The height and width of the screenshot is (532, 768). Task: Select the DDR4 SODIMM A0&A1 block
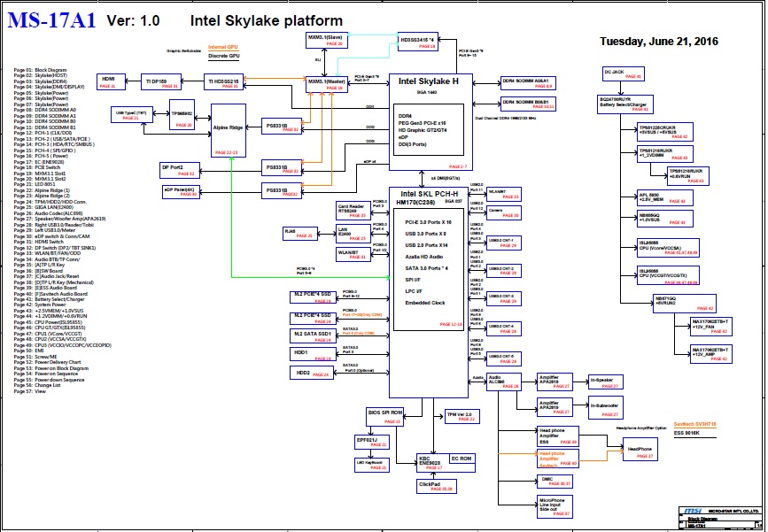528,83
